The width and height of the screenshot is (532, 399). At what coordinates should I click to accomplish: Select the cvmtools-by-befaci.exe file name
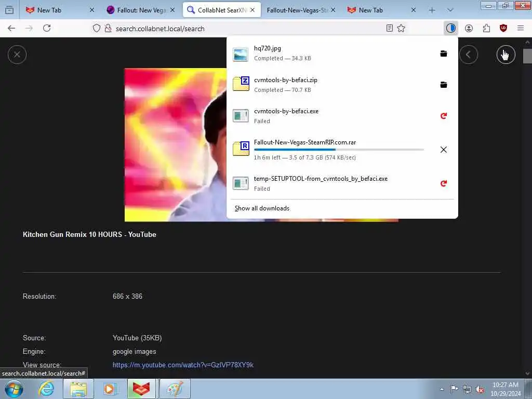point(286,111)
